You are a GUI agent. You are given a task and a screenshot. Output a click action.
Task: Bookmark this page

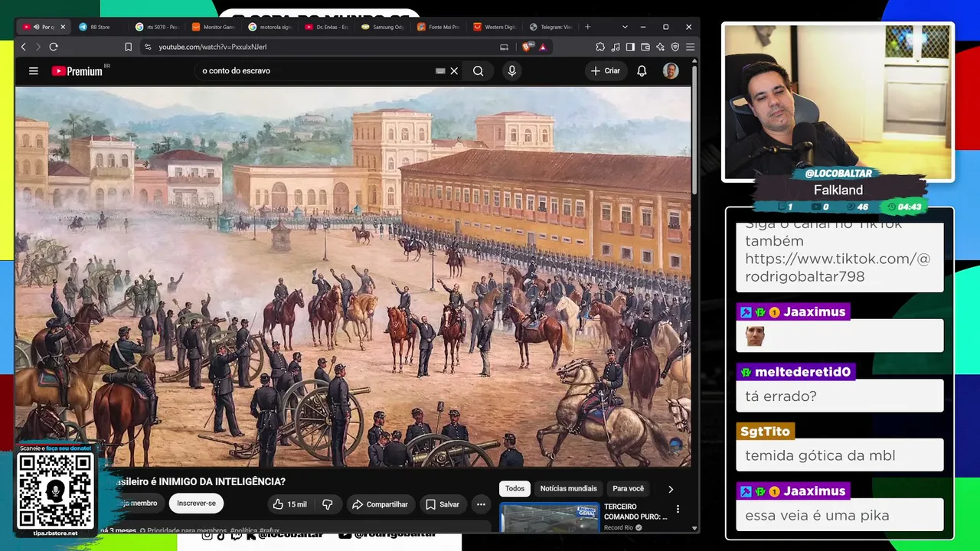[128, 47]
